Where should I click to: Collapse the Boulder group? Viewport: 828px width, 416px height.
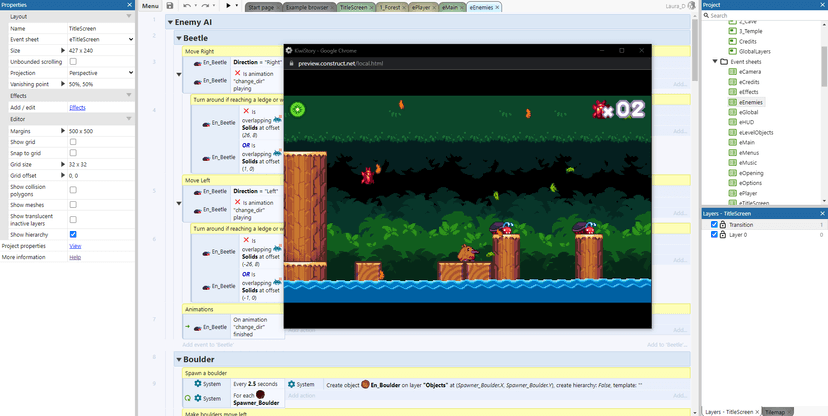click(x=179, y=360)
